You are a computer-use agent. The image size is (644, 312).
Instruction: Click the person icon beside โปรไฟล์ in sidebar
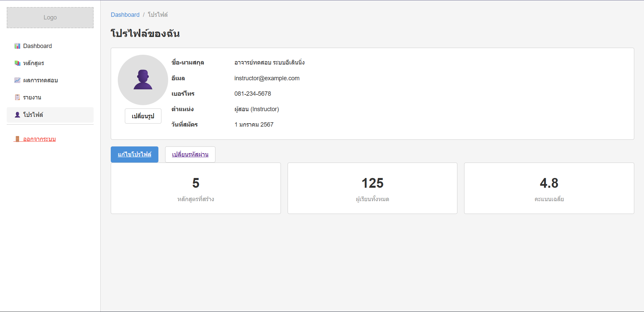pyautogui.click(x=17, y=115)
